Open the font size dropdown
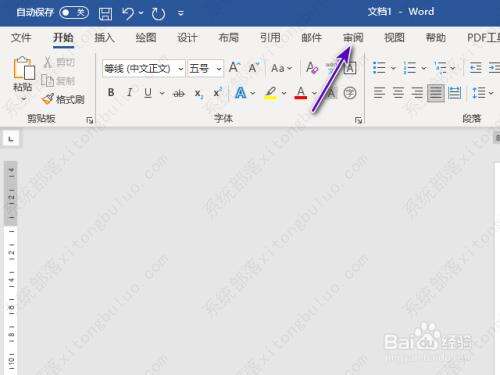 tap(219, 69)
